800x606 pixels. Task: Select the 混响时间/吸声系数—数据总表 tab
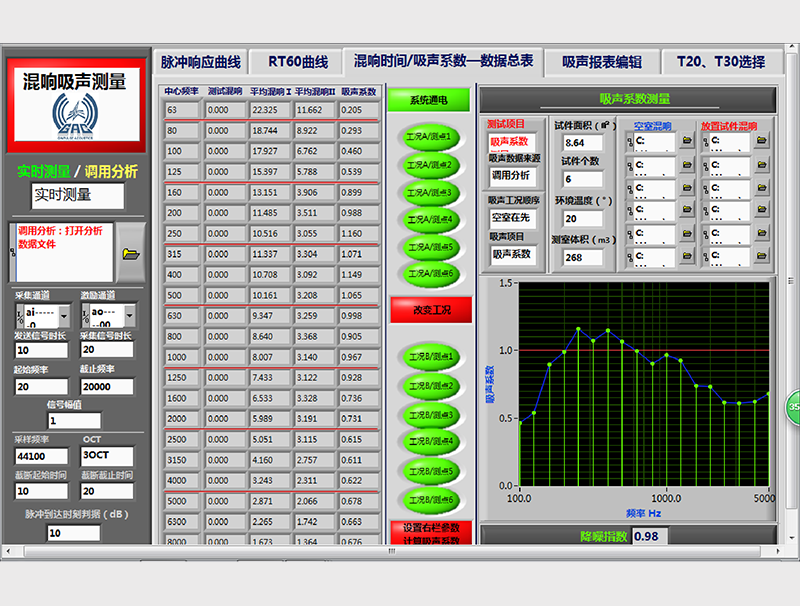point(443,61)
